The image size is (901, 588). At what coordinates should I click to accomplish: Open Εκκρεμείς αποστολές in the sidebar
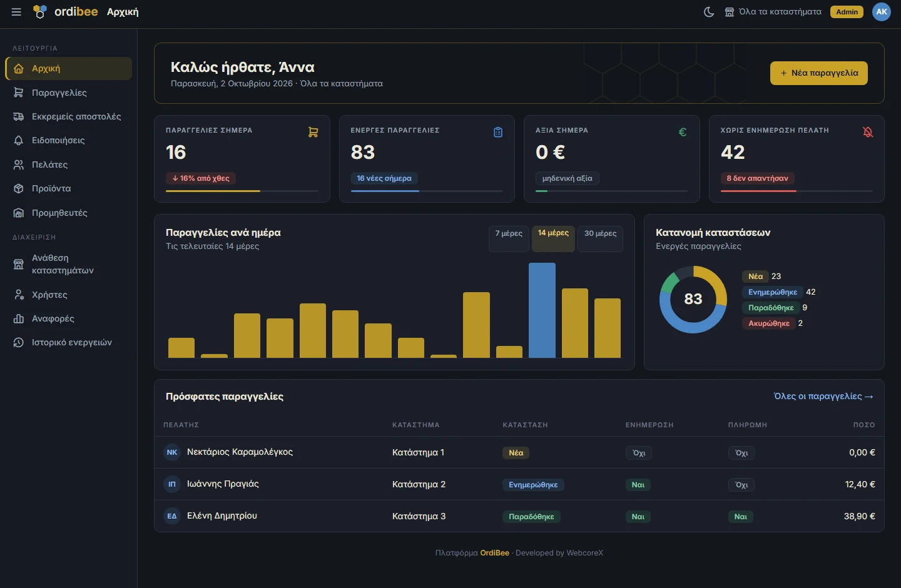click(x=69, y=116)
